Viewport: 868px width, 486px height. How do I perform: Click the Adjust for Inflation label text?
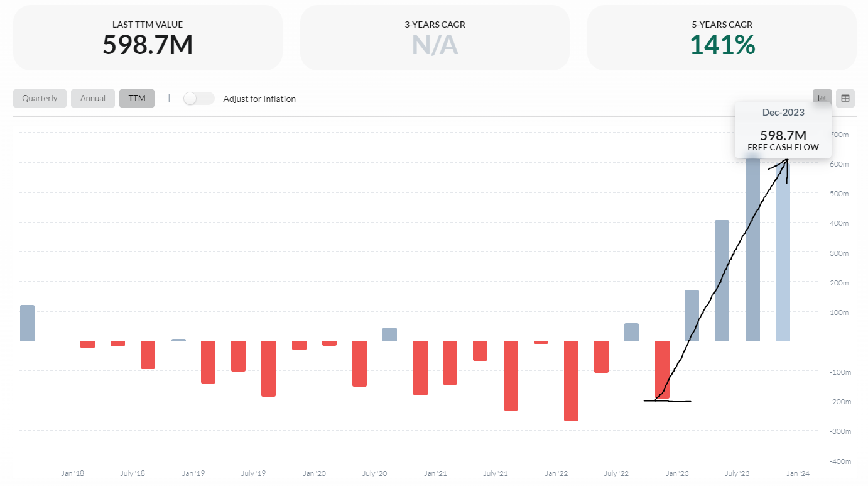point(259,99)
